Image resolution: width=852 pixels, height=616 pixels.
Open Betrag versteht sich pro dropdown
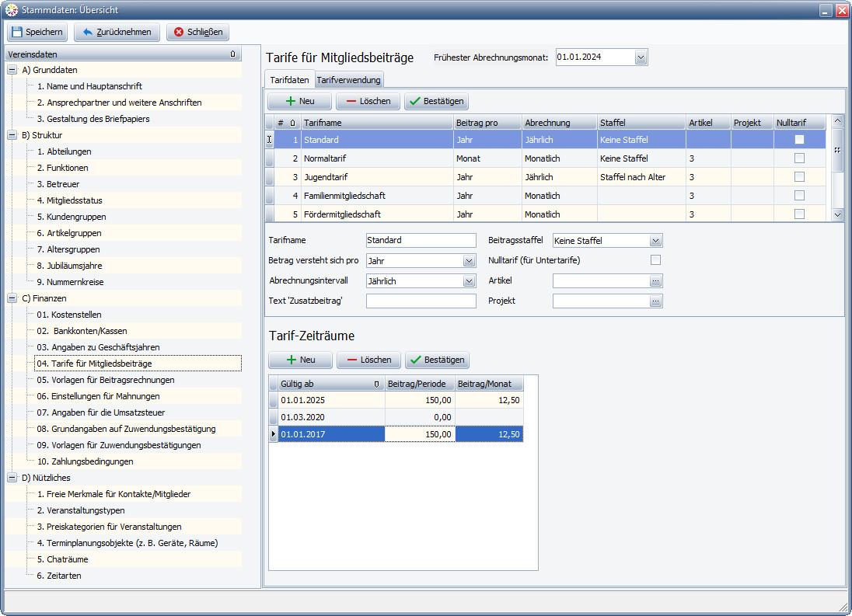tap(470, 260)
